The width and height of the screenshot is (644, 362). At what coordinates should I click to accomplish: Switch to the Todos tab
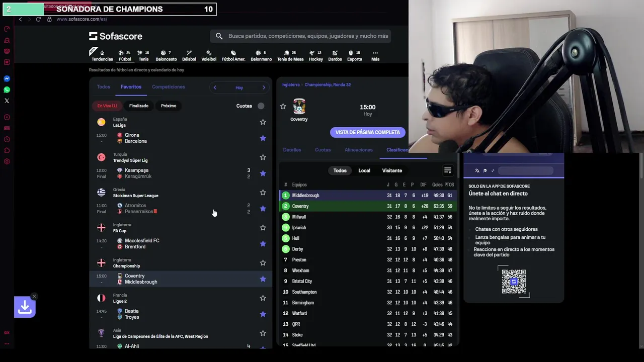[103, 87]
